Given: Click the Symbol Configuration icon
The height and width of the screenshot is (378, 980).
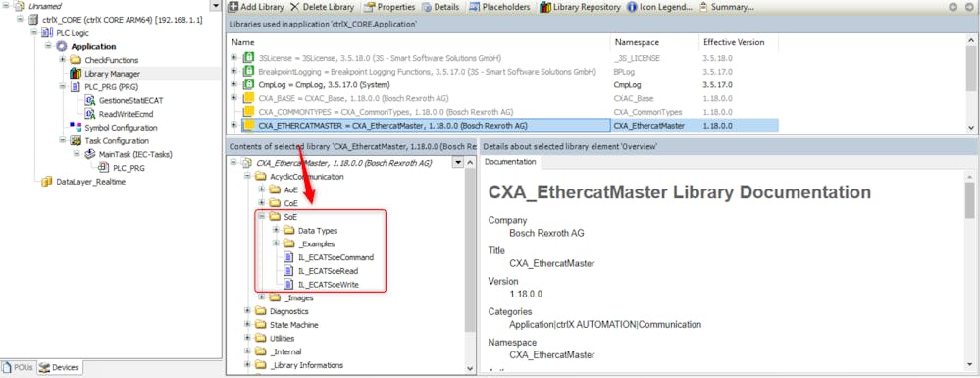Looking at the screenshot, I should point(75,128).
